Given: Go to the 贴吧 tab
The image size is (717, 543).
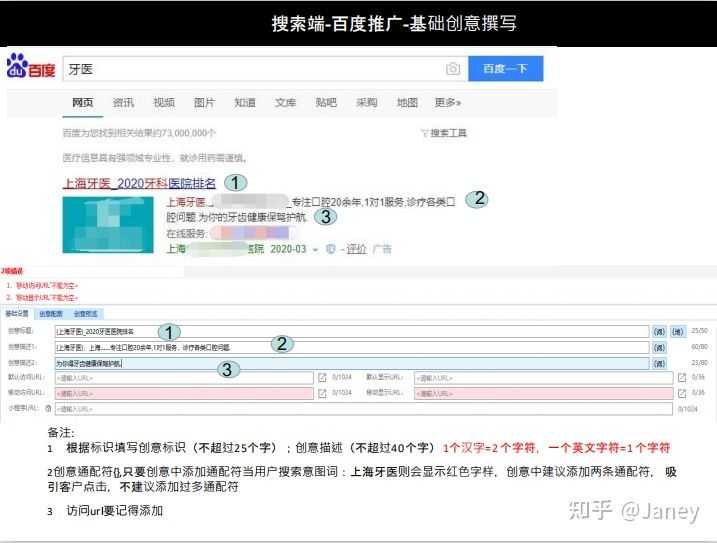Looking at the screenshot, I should coord(326,102).
